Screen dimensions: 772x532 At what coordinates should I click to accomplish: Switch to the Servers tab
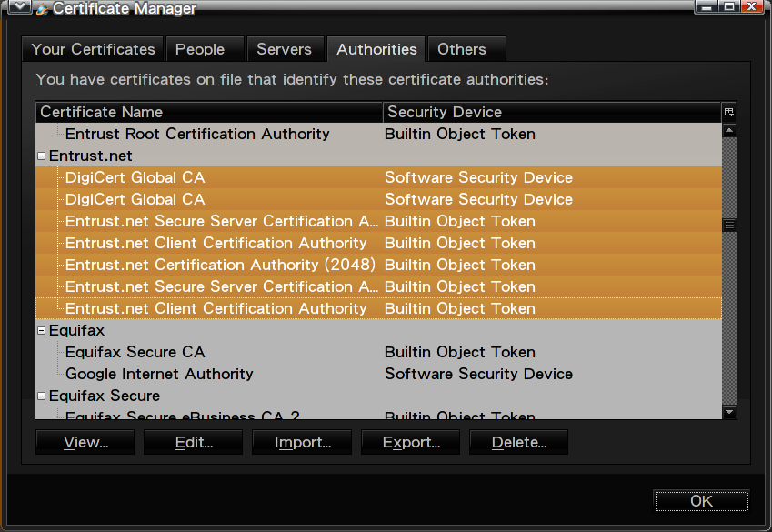tap(285, 49)
